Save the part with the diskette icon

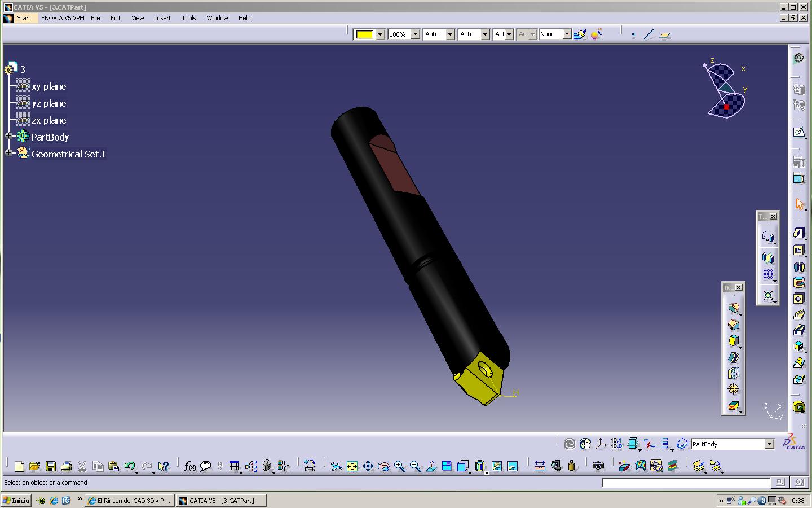pyautogui.click(x=51, y=466)
